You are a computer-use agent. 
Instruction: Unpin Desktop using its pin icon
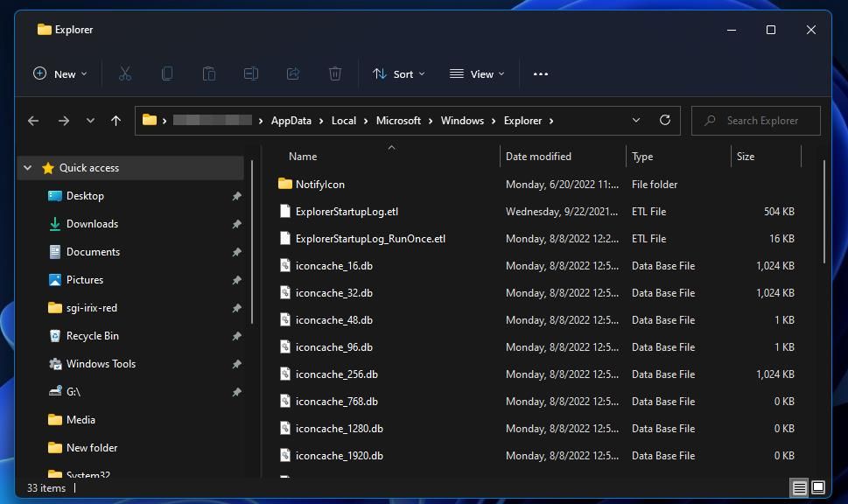pos(236,196)
